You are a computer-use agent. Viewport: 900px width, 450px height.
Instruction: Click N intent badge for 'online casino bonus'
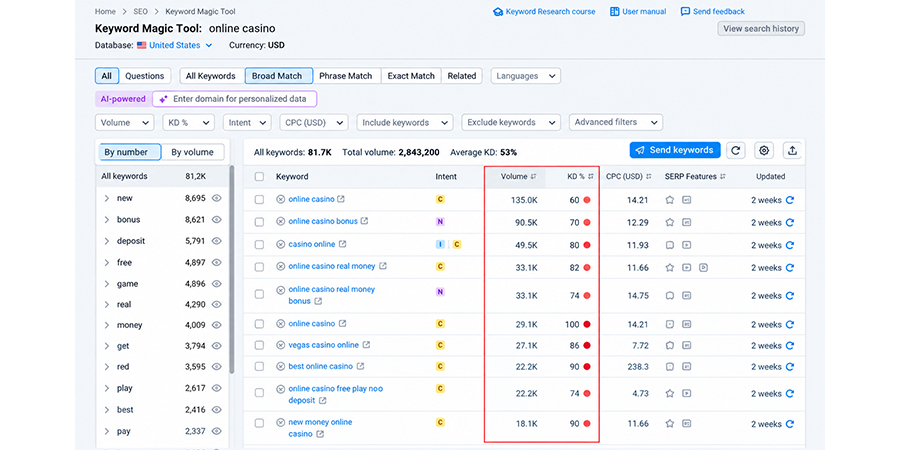point(440,222)
